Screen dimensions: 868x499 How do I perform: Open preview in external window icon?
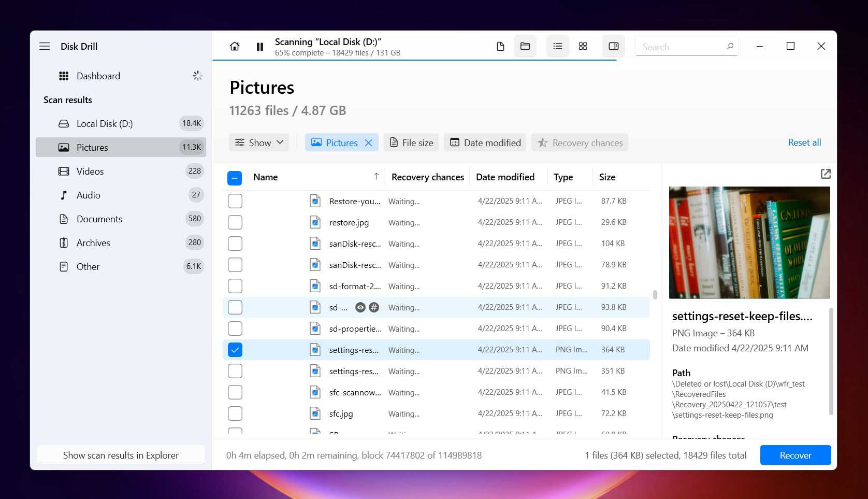click(x=826, y=174)
